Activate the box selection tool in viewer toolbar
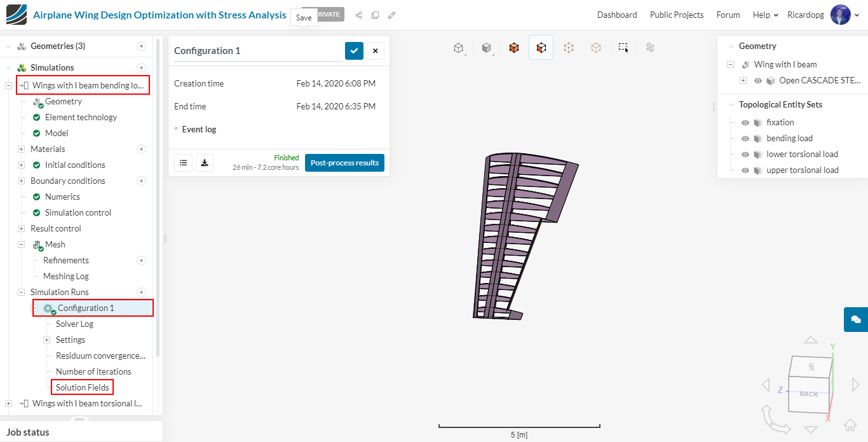 623,48
